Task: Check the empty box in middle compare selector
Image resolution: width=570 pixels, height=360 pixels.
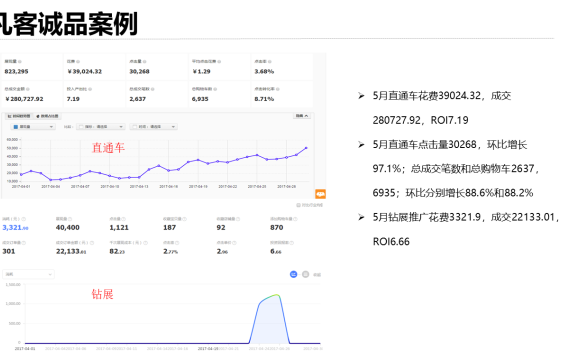Action: (81, 127)
